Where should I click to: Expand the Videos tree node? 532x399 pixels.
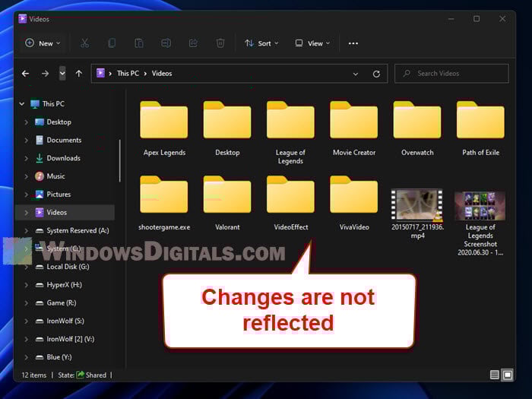(x=26, y=212)
